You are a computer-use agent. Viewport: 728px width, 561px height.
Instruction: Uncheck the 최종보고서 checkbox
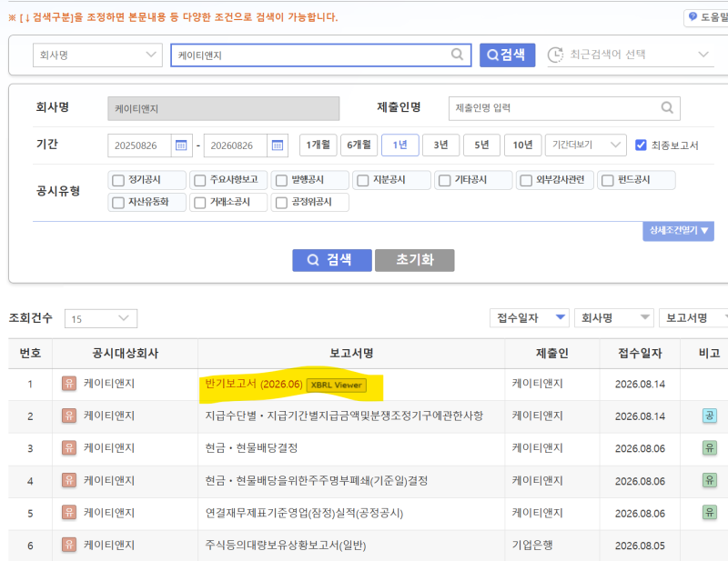pos(641,145)
